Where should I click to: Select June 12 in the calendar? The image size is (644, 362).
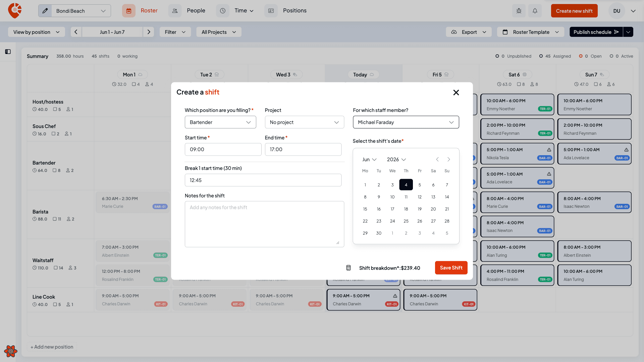[420, 197]
